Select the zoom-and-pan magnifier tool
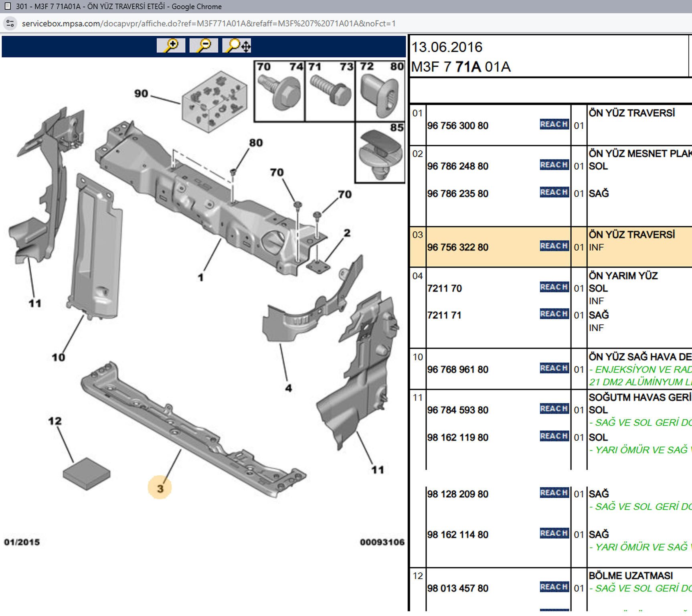 tap(237, 45)
